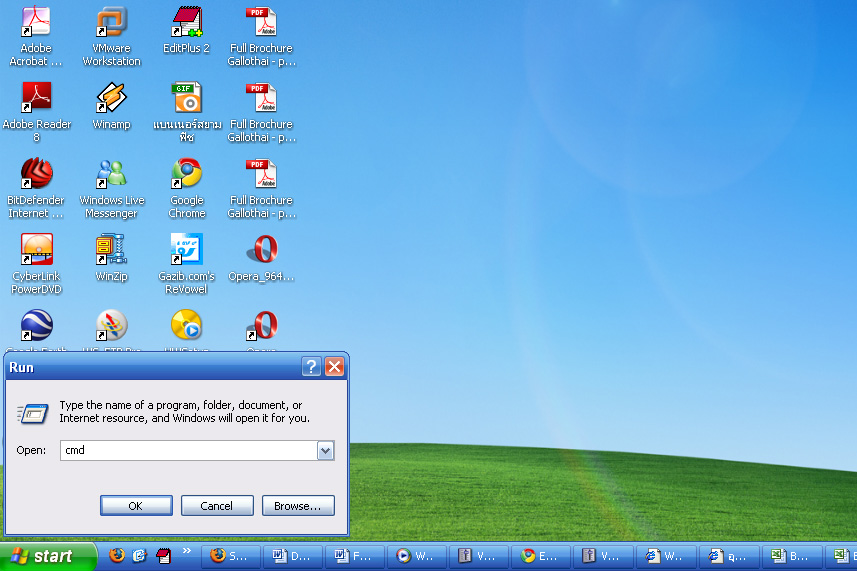Viewport: 857px width, 571px height.
Task: Click the Run dialog program icon
Action: pos(33,414)
